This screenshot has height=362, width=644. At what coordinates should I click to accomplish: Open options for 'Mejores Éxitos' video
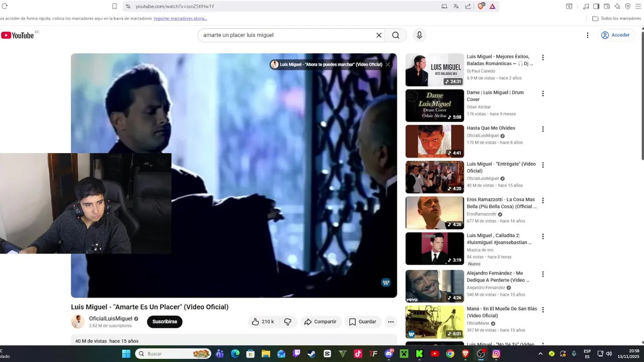point(542,57)
